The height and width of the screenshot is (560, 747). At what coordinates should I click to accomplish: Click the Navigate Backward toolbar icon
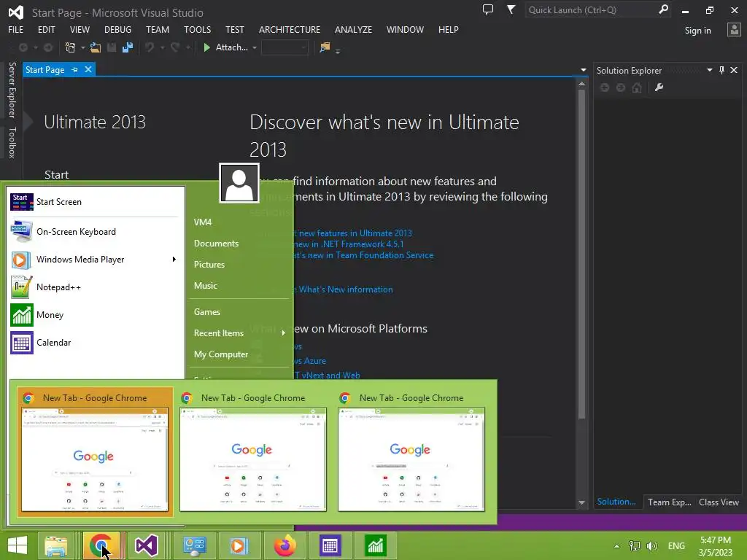pyautogui.click(x=23, y=47)
